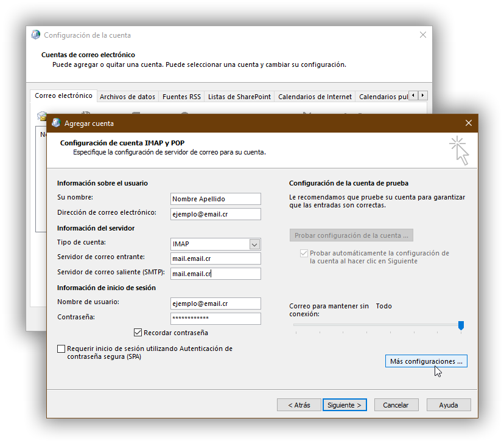Click the Agregar cuenta title bar icon
This screenshot has width=504, height=444.
point(55,123)
